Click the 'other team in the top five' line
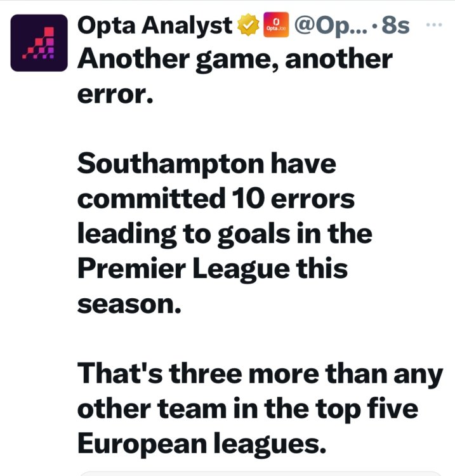455x476 pixels. click(x=247, y=407)
